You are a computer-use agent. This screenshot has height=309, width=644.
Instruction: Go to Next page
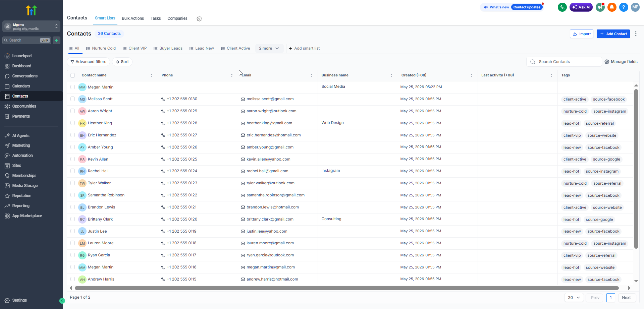pos(626,298)
